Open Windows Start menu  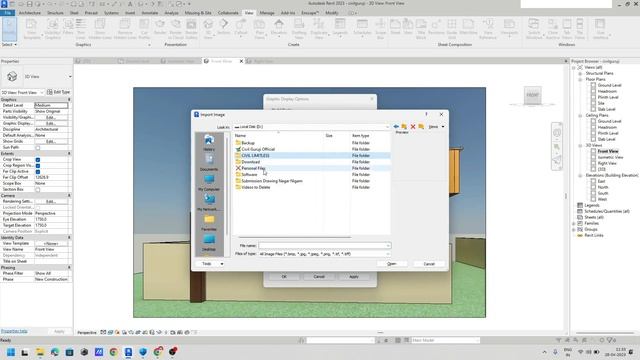[11, 352]
